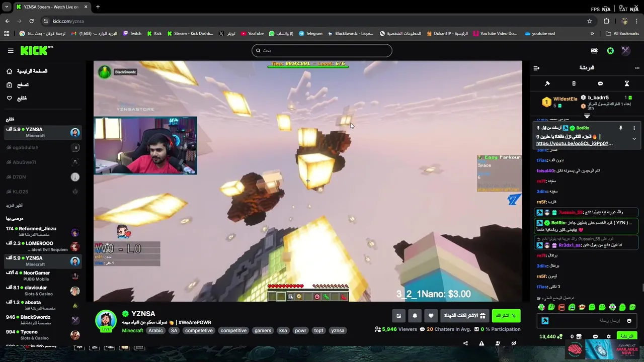Click the theater mode layout button
This screenshot has width=644, height=362.
(398, 316)
